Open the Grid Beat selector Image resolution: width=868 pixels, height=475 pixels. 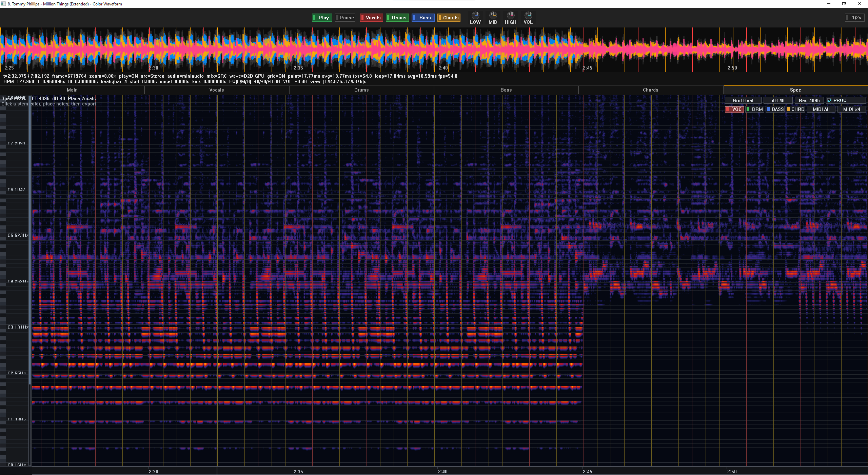743,100
